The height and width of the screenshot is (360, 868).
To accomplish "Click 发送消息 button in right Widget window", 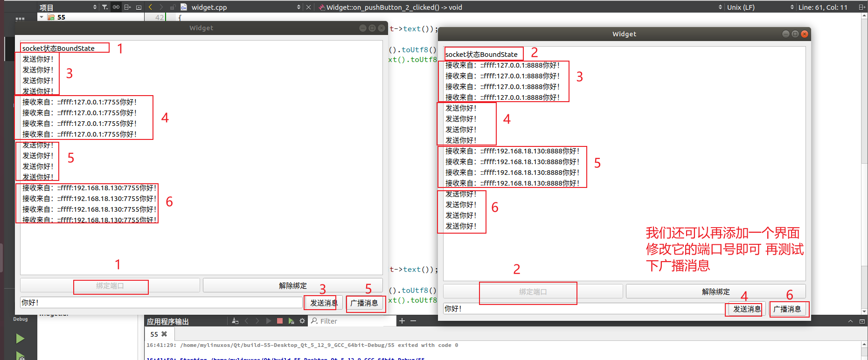I will coord(747,309).
